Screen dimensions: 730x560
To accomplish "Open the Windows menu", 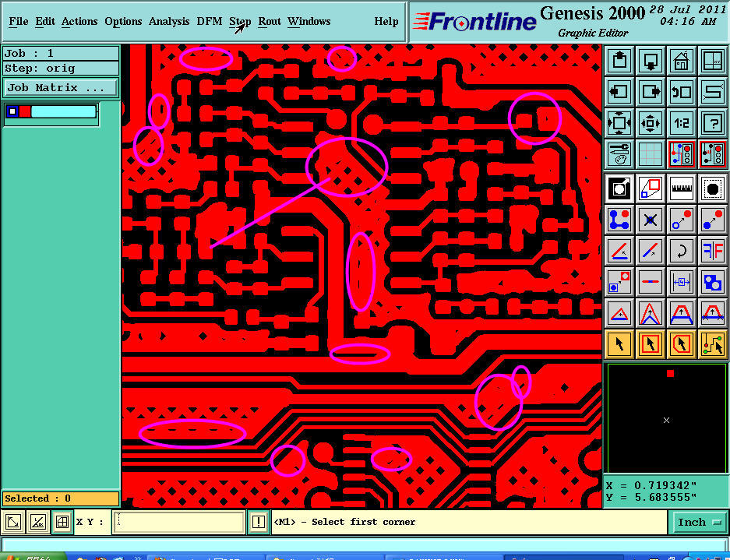I will (x=309, y=21).
